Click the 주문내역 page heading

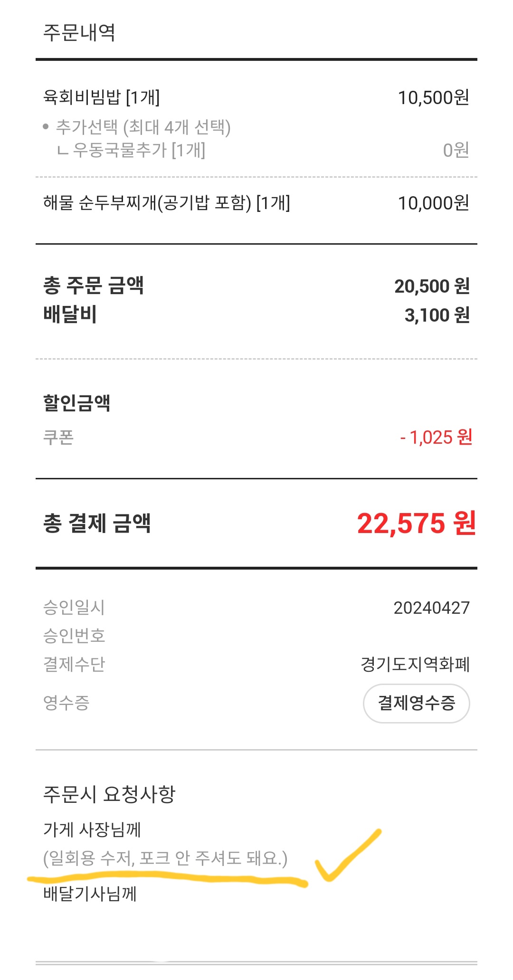click(79, 32)
